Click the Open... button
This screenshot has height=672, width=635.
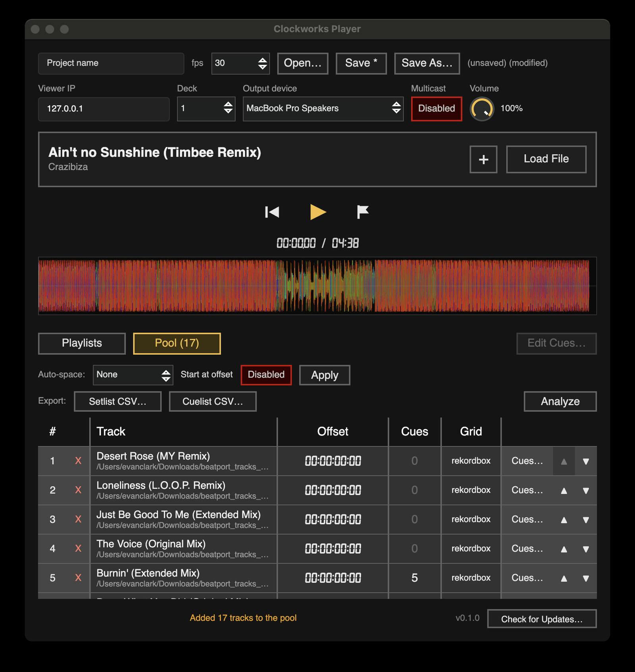click(x=303, y=63)
